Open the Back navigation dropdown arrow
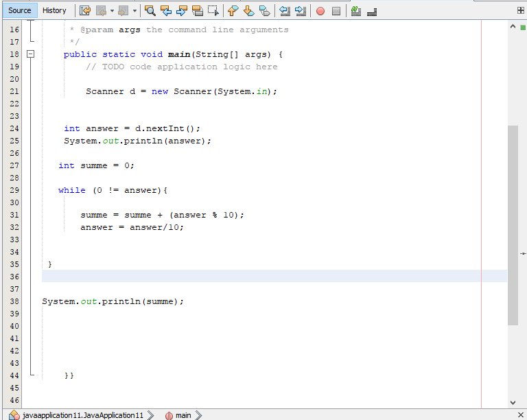 110,11
